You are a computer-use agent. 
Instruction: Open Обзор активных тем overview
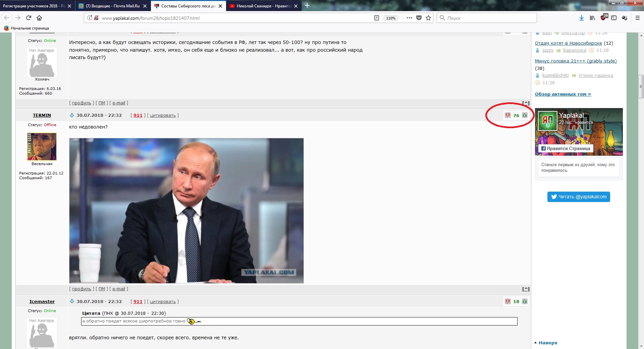[x=563, y=94]
